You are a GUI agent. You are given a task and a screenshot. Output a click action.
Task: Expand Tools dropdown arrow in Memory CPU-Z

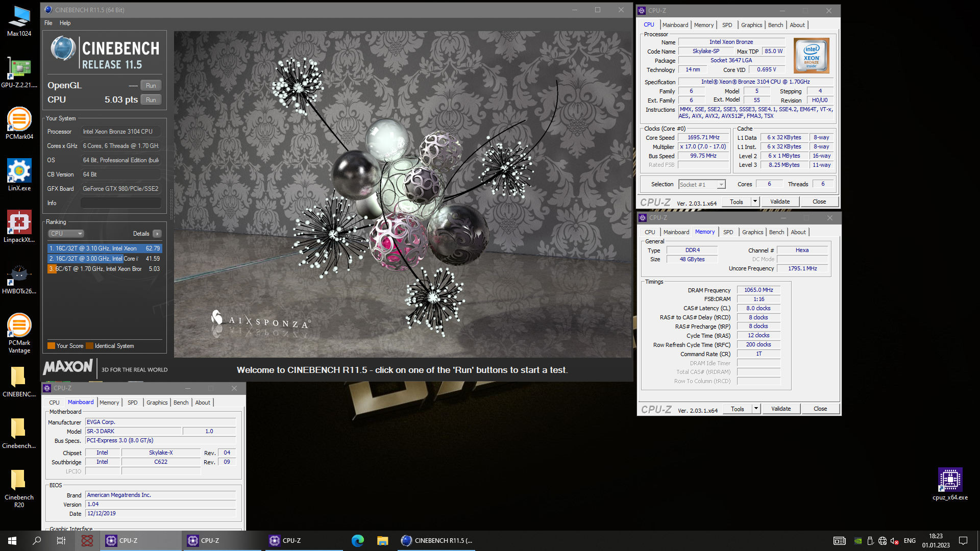coord(756,409)
